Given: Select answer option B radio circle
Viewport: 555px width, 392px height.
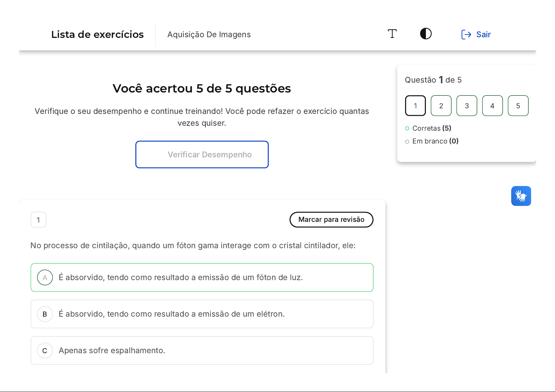Looking at the screenshot, I should pyautogui.click(x=45, y=314).
